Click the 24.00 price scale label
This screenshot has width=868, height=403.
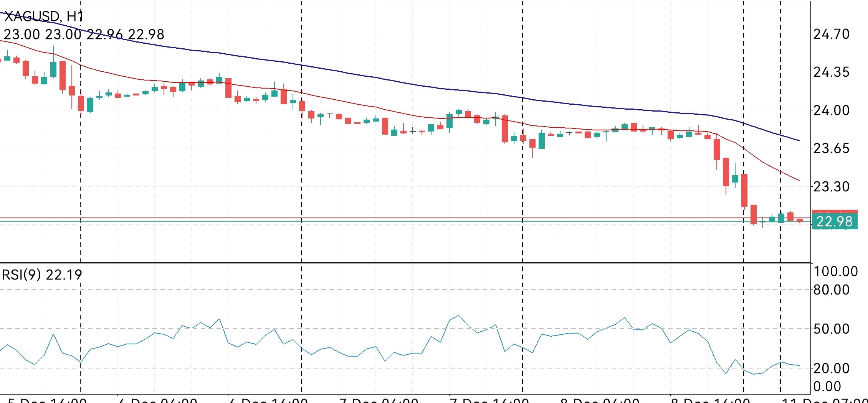[832, 110]
